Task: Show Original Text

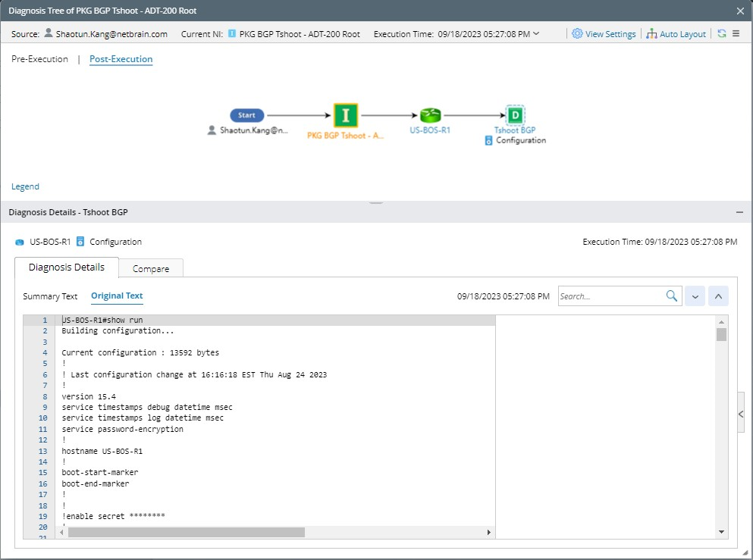Action: 117,296
